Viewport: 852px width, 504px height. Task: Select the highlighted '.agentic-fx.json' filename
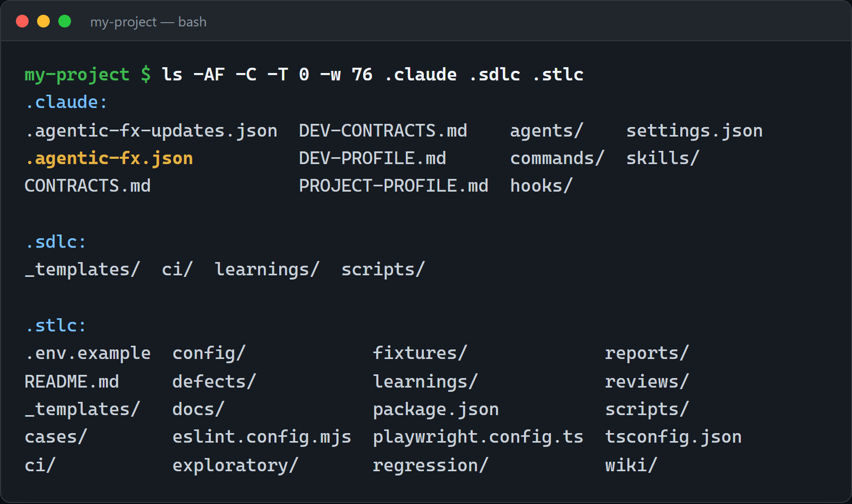click(x=109, y=159)
